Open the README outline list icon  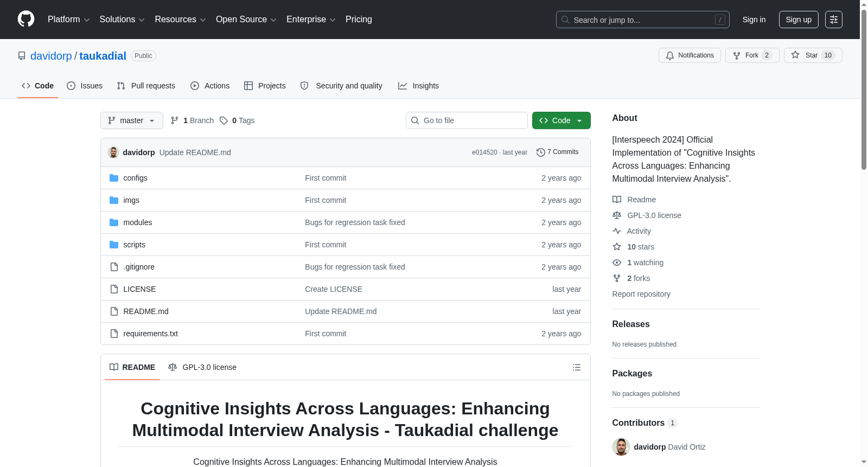coord(577,367)
